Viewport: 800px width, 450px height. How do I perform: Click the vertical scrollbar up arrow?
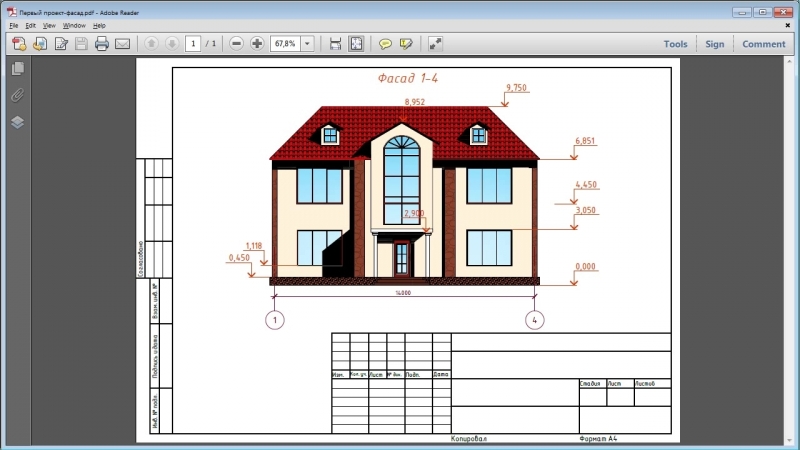pyautogui.click(x=789, y=61)
